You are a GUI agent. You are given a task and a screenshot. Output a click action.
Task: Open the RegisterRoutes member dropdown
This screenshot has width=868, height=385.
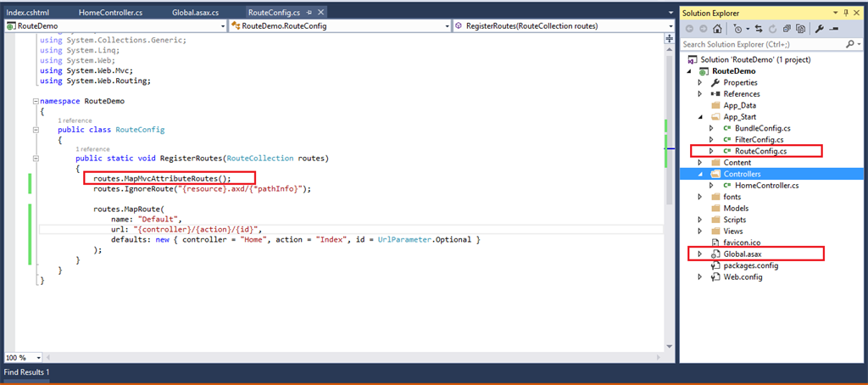pos(670,26)
